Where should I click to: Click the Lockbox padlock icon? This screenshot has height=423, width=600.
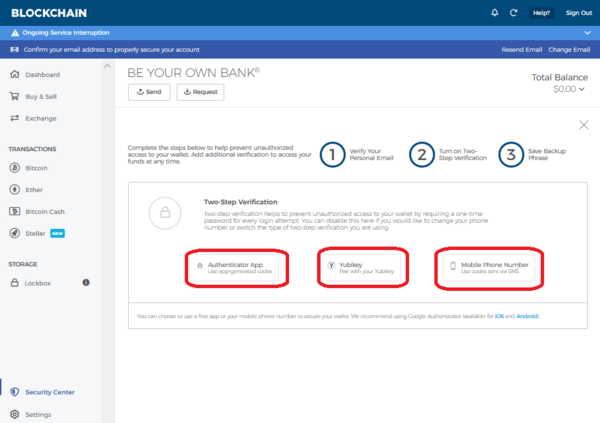(15, 283)
